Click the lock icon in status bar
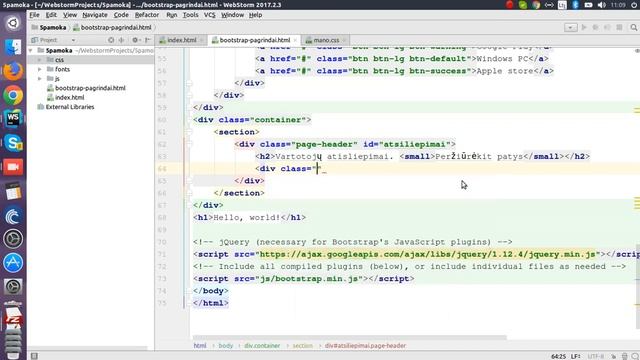The height and width of the screenshot is (360, 640). (x=613, y=356)
